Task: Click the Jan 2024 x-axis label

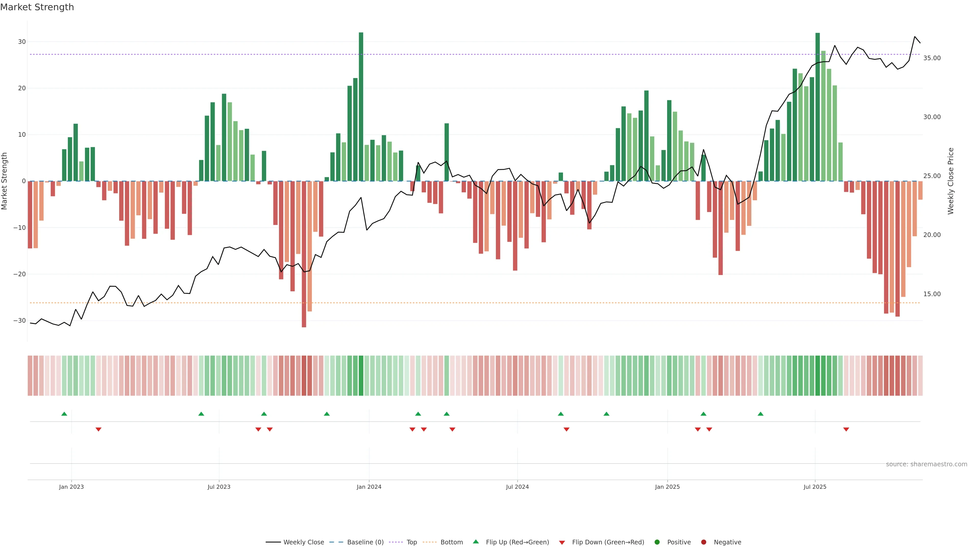Action: [x=369, y=487]
